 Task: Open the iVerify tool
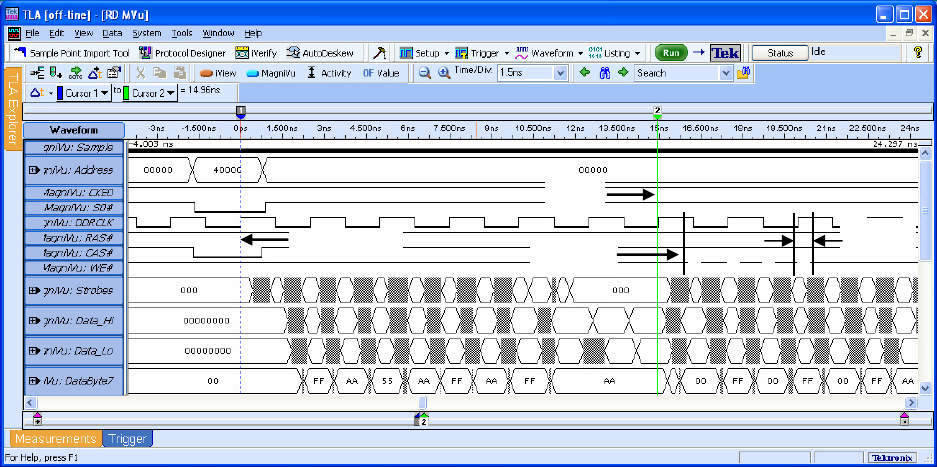pyautogui.click(x=256, y=53)
